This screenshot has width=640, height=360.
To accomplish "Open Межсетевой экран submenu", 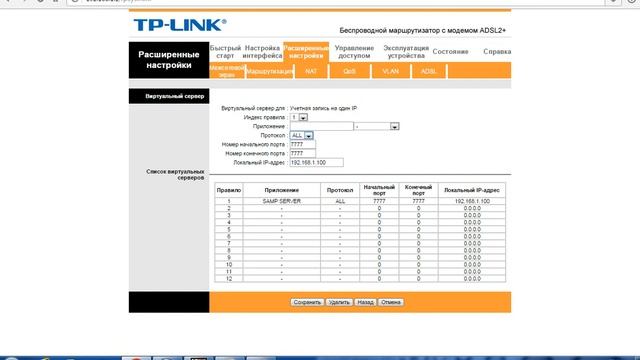I will [x=227, y=71].
